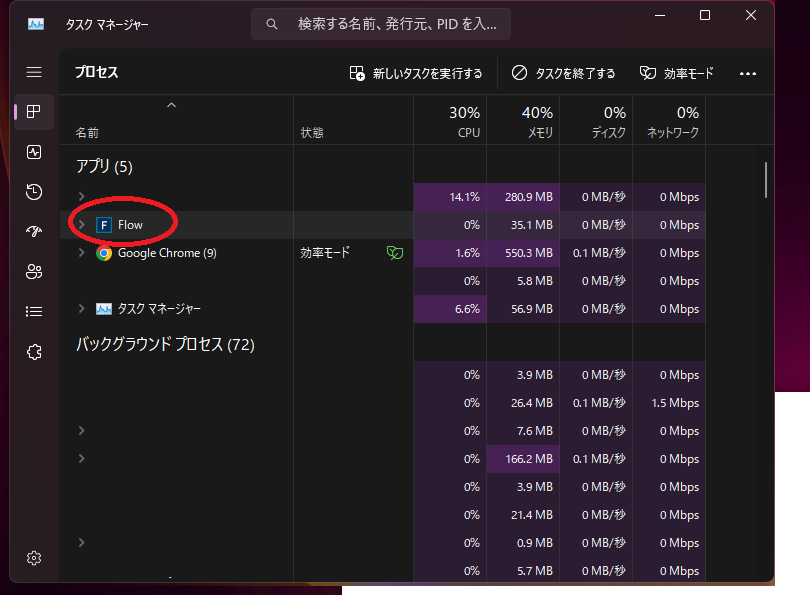Select the アプリ (5) group heading

(104, 167)
